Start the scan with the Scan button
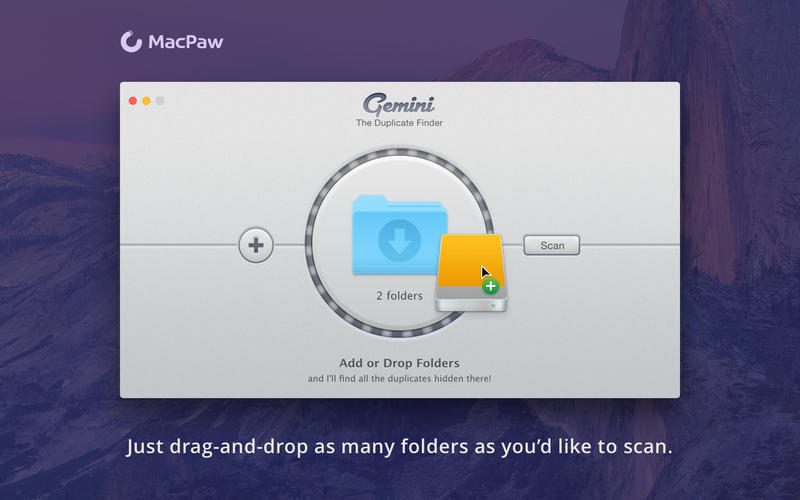Image resolution: width=800 pixels, height=500 pixels. point(552,245)
